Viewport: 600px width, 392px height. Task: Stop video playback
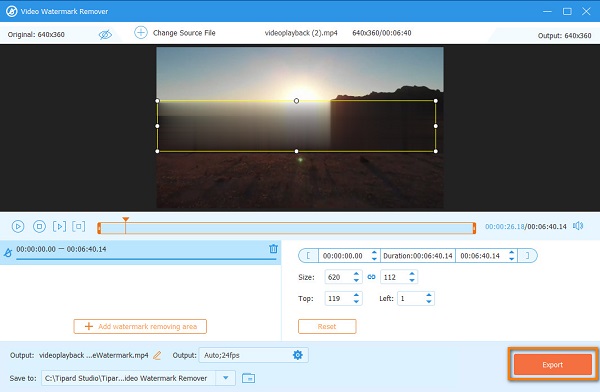pos(39,226)
